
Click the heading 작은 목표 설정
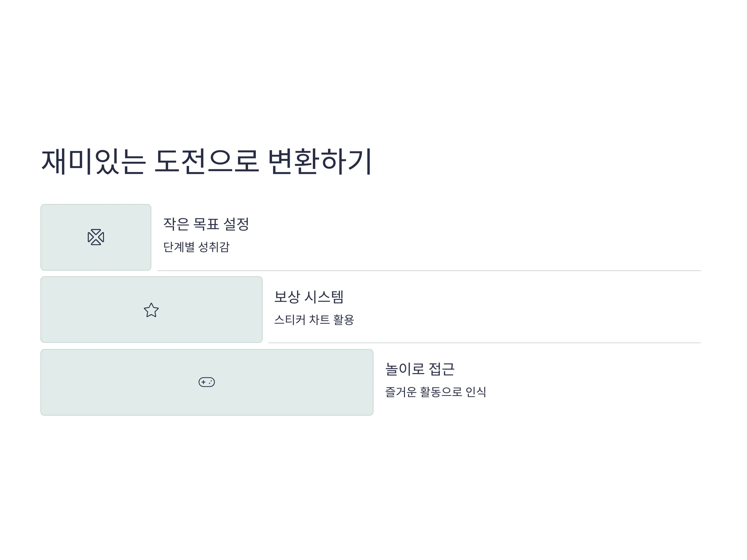(x=206, y=224)
